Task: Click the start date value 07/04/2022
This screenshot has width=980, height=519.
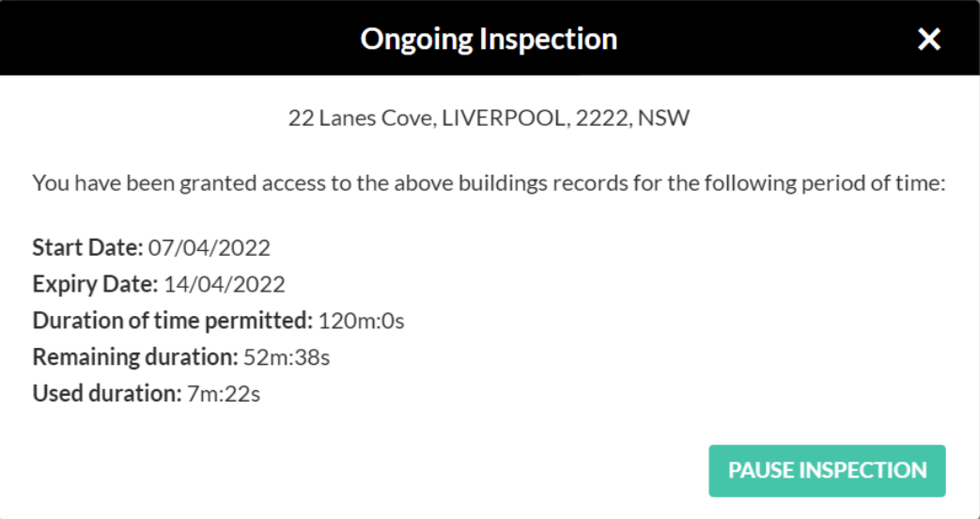Action: pos(210,248)
